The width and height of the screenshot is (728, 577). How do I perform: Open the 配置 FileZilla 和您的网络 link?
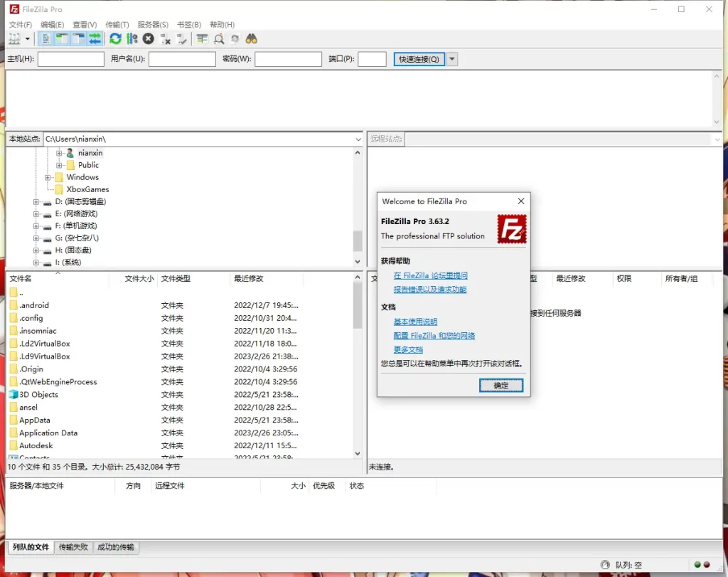(x=434, y=335)
